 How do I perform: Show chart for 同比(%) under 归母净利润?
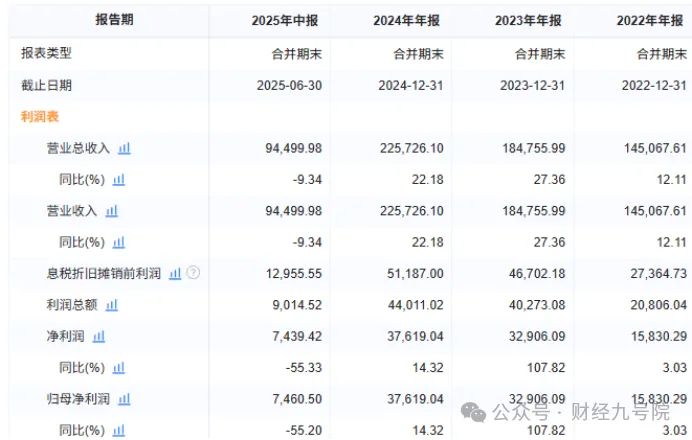coord(118,430)
